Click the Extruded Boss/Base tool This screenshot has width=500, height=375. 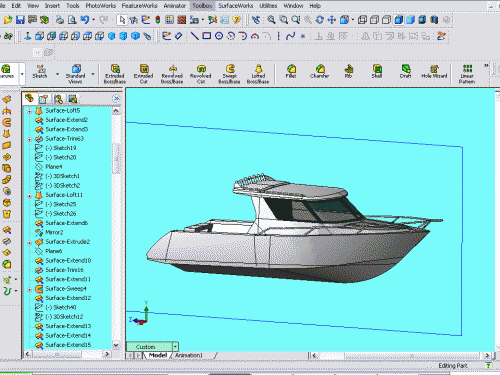tap(115, 74)
